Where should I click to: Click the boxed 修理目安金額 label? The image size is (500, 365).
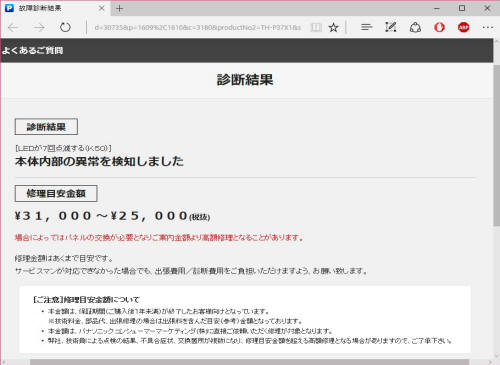coord(56,193)
